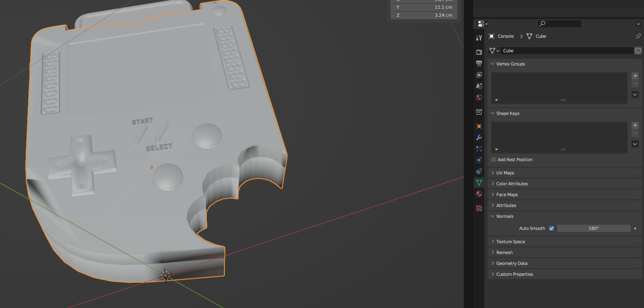Open Vertex Groups specials menu
644x308 pixels.
coord(635,95)
